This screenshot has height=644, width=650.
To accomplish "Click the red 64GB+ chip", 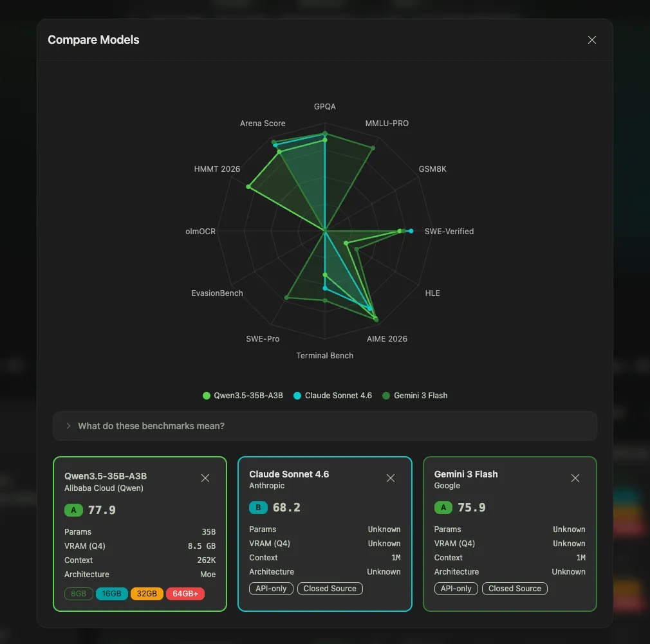I will point(185,593).
